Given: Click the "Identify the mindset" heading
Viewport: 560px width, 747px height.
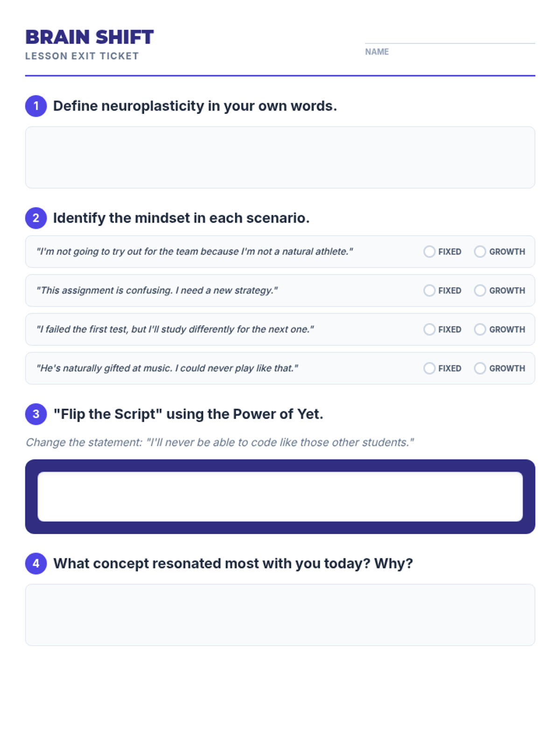Looking at the screenshot, I should tap(181, 218).
